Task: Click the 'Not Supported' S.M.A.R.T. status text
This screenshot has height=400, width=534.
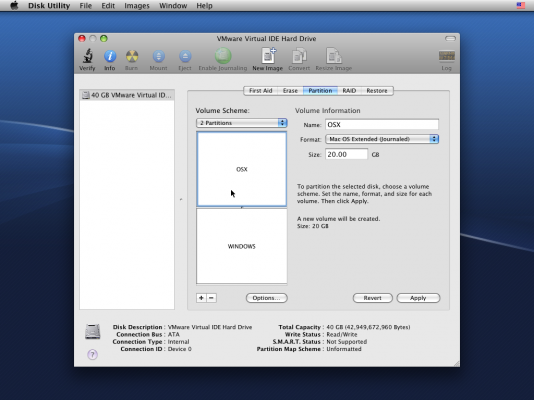Action: point(347,341)
